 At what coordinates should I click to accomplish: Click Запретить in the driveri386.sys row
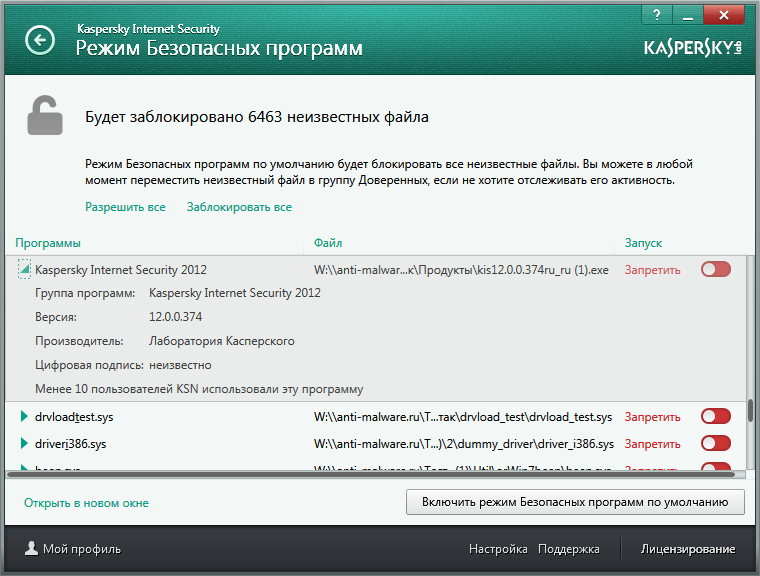[x=652, y=444]
